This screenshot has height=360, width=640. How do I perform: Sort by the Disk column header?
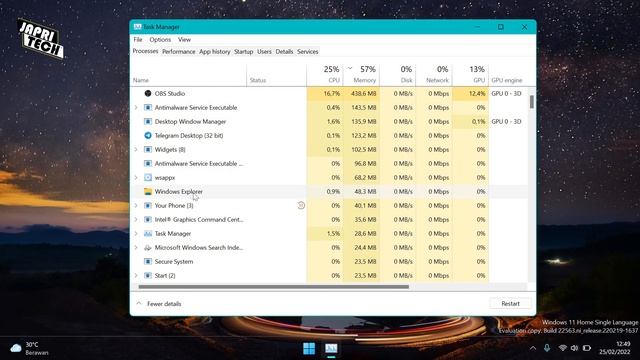click(x=398, y=74)
